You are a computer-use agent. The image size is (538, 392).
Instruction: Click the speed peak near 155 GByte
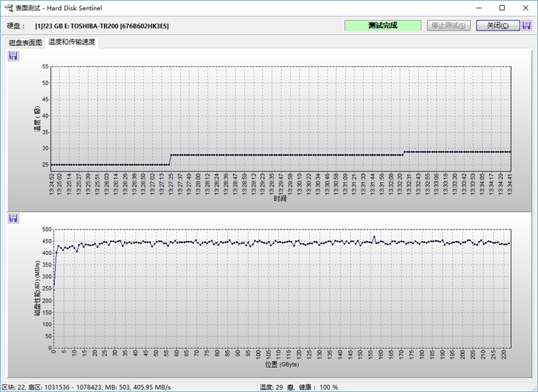374,237
